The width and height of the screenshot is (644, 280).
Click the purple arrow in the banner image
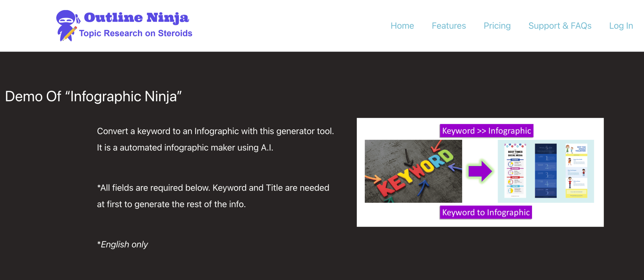[x=480, y=171]
